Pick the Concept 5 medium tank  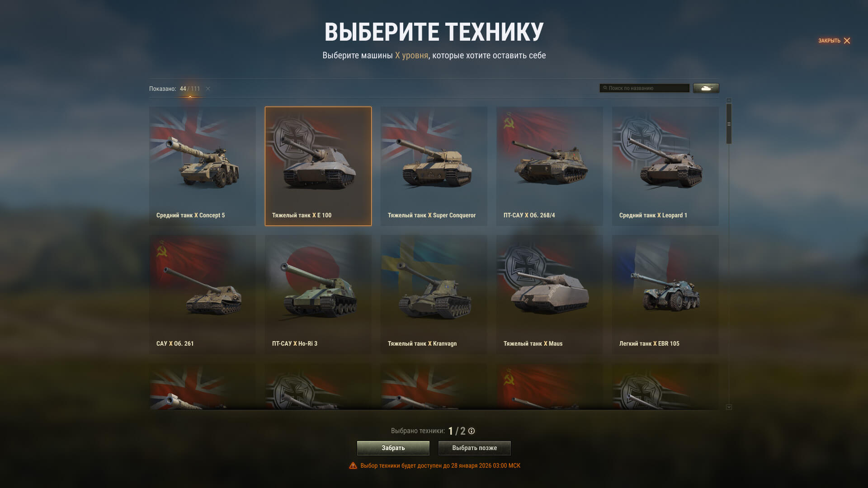(203, 166)
